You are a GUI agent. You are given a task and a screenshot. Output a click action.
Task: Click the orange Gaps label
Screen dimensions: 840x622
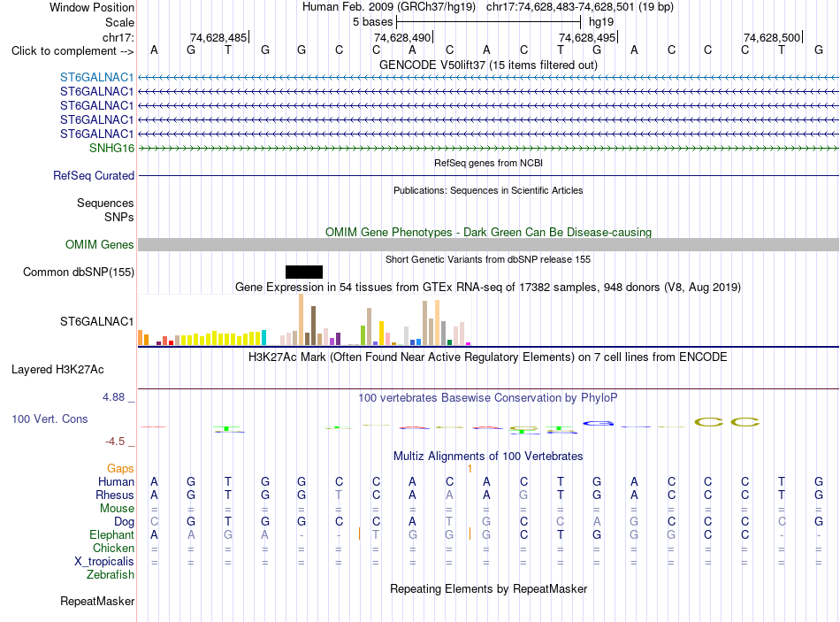click(x=120, y=469)
